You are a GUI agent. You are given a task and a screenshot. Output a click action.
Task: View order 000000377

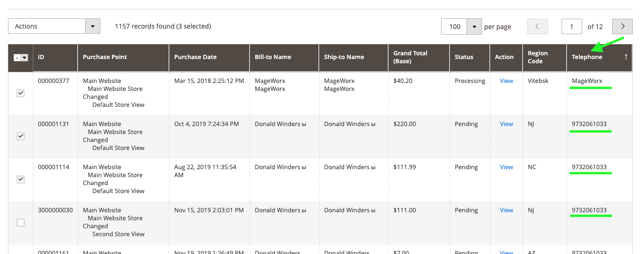click(x=506, y=81)
